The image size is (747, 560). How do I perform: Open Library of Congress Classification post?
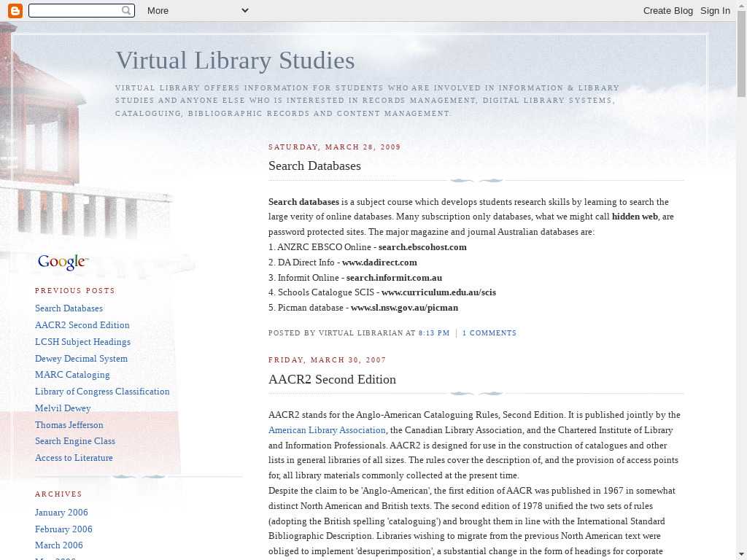(x=102, y=392)
